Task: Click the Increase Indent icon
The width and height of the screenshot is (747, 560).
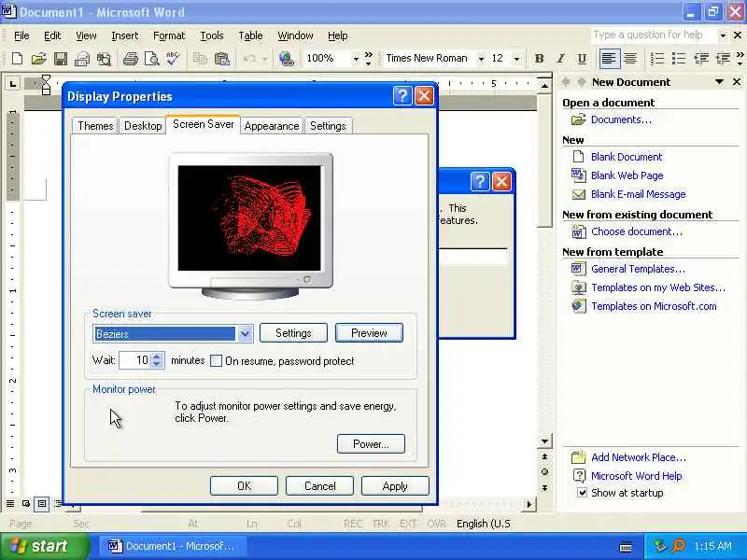Action: click(723, 59)
